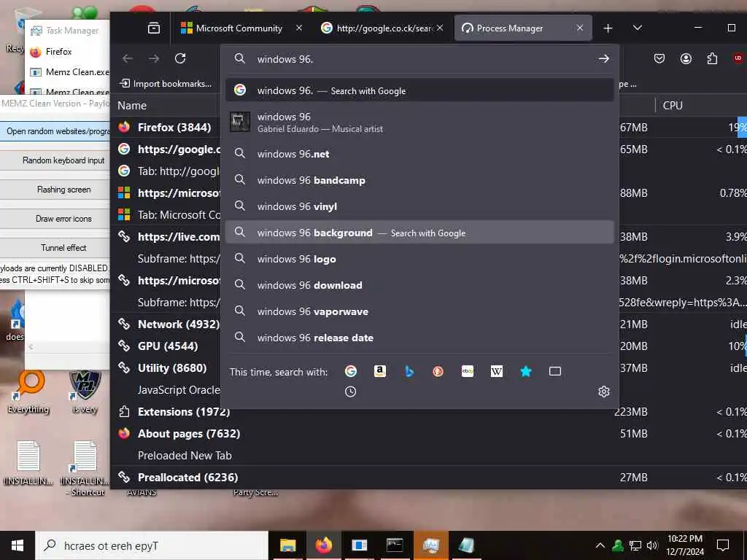The image size is (747, 560).
Task: Toggle MEMZ 'Tunnel effect' payload
Action: [x=55, y=248]
